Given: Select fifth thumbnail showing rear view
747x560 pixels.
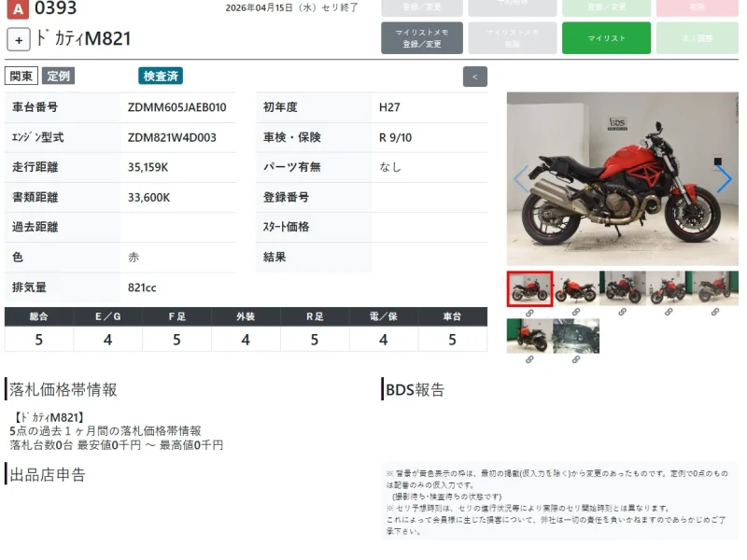Looking at the screenshot, I should tap(715, 288).
